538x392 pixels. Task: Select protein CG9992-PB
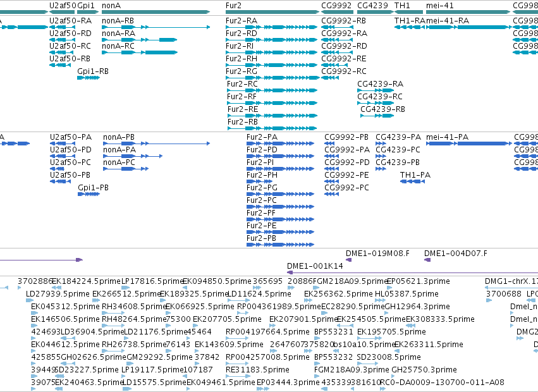(x=329, y=144)
